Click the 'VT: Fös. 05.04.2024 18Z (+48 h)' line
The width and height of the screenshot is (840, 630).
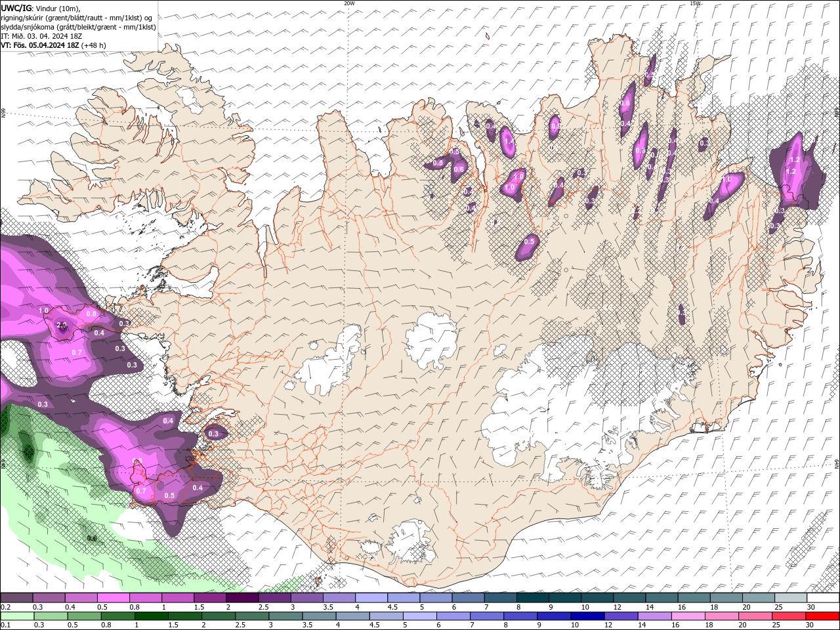53,45
